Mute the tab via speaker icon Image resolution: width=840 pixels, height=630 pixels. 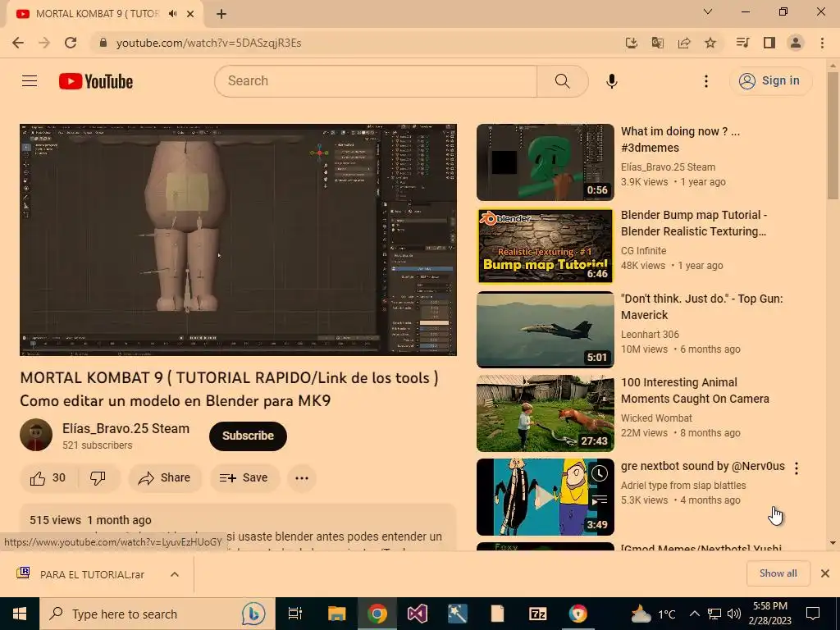tap(172, 14)
